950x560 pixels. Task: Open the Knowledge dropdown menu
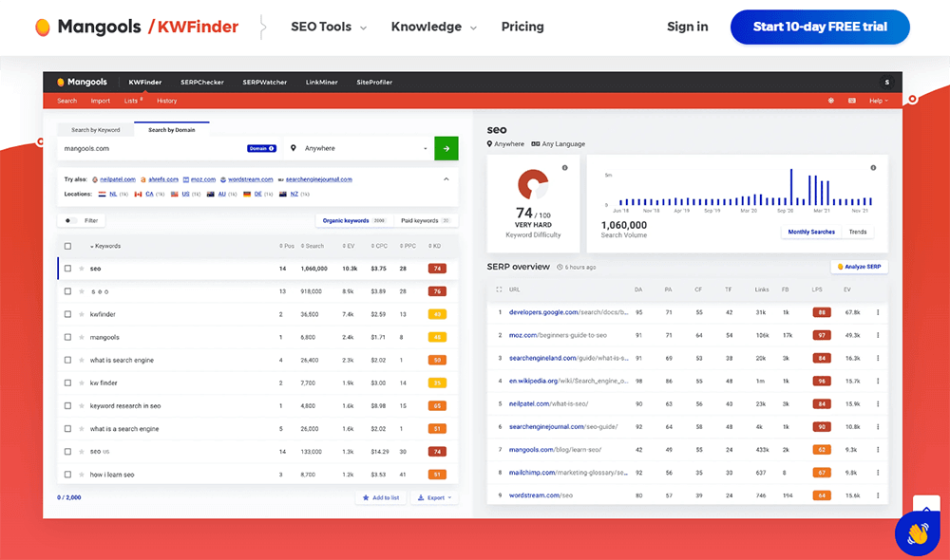click(x=434, y=28)
